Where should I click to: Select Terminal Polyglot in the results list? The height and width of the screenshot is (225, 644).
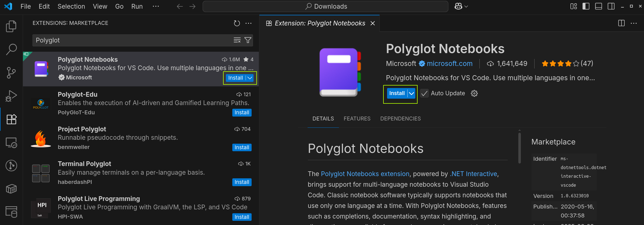coord(141,173)
